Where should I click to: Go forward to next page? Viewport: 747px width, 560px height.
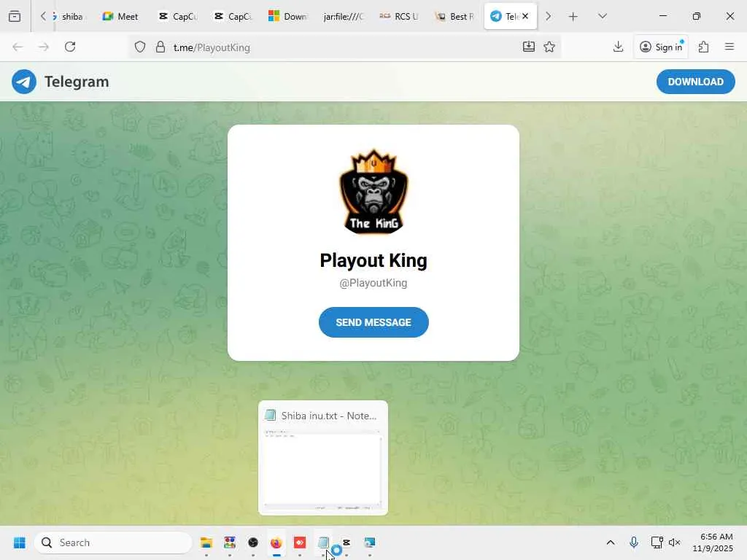44,47
